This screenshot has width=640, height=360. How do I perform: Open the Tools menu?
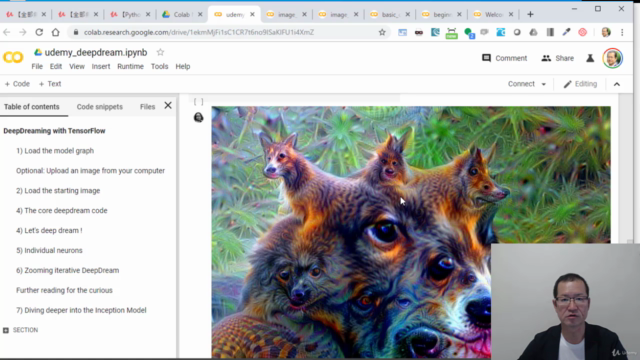click(160, 66)
